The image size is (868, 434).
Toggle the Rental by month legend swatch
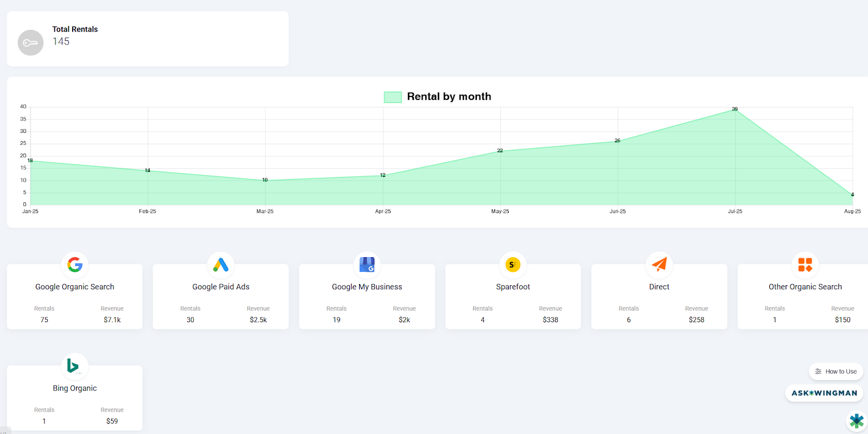tap(393, 97)
